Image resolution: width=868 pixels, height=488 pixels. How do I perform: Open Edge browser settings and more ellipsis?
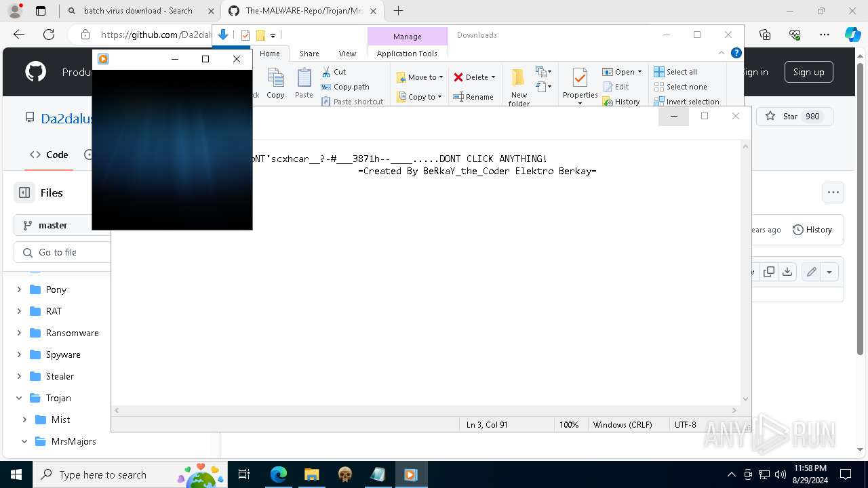point(825,35)
